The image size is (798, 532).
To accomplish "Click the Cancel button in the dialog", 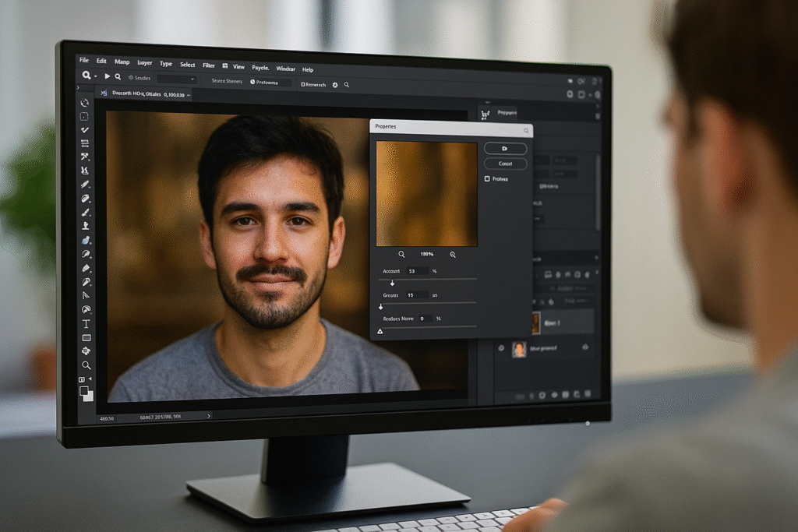I will pyautogui.click(x=505, y=164).
